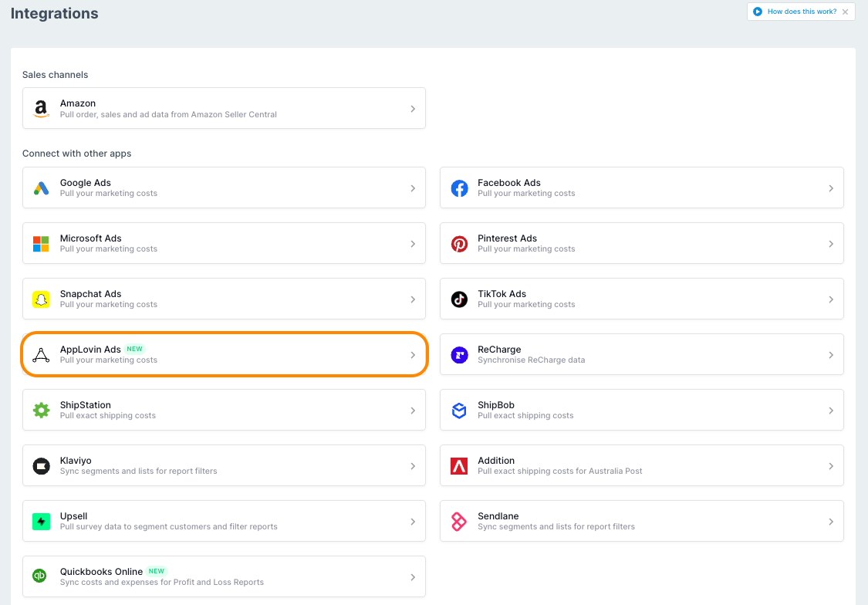
Task: Click the ShipBob logo icon
Action: click(459, 411)
